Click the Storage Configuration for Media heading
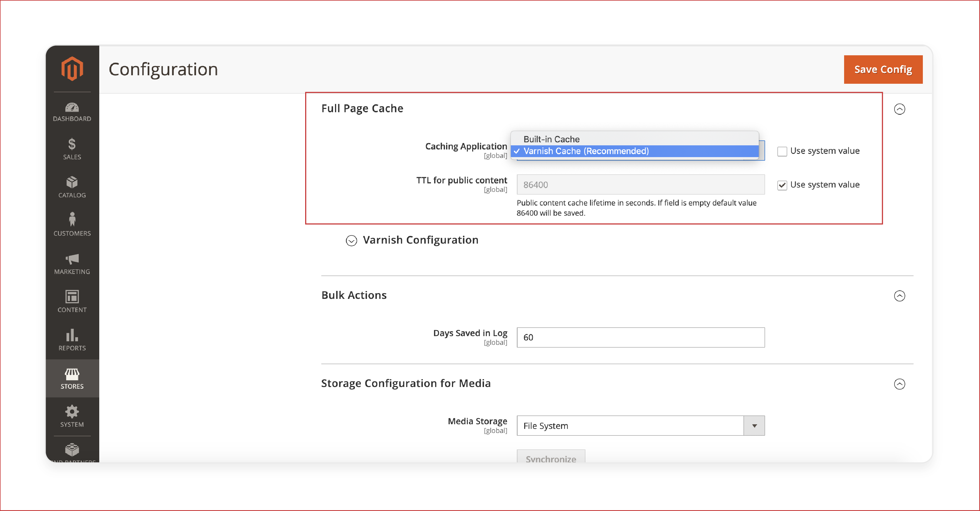Viewport: 980px width, 511px height. click(x=406, y=383)
